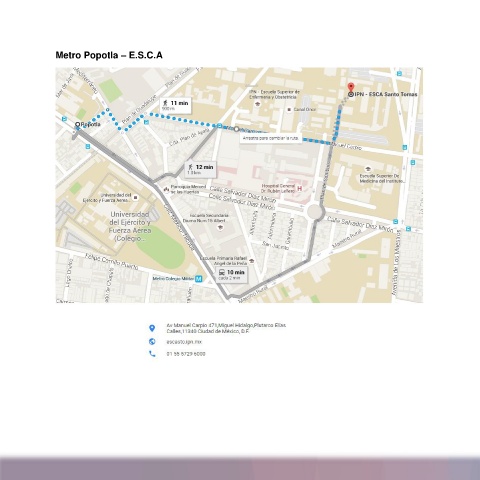Select the Metro Colegio Militar station icon

(199, 279)
